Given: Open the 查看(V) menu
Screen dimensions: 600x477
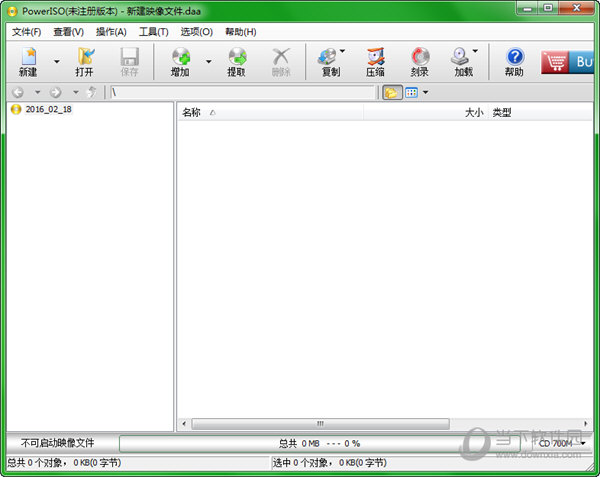Looking at the screenshot, I should (x=68, y=32).
